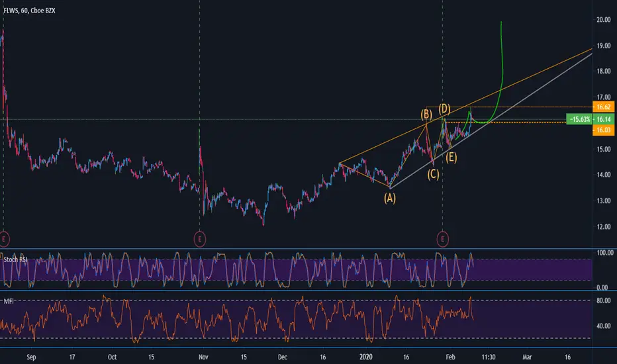Click the 14.00 price axis value

pos(603,175)
